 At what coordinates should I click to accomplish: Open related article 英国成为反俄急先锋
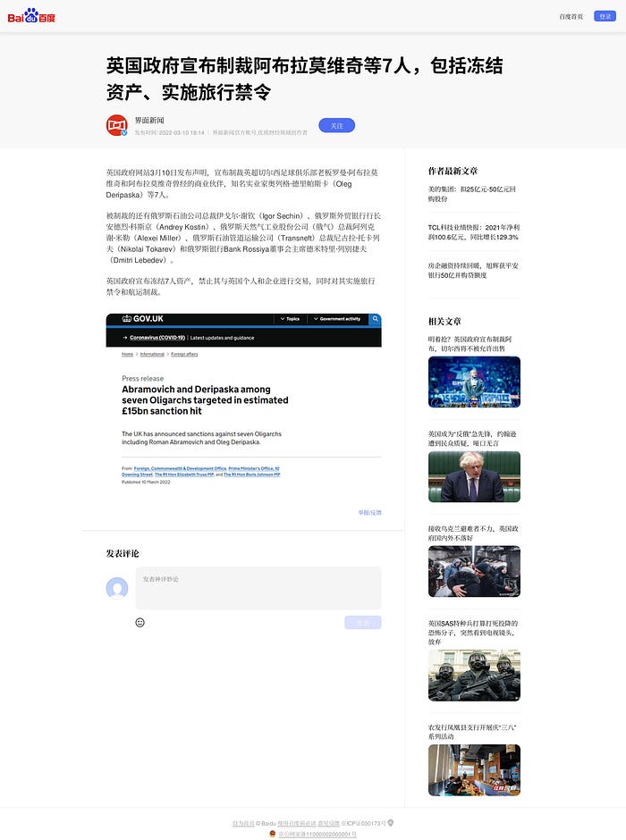pyautogui.click(x=472, y=439)
